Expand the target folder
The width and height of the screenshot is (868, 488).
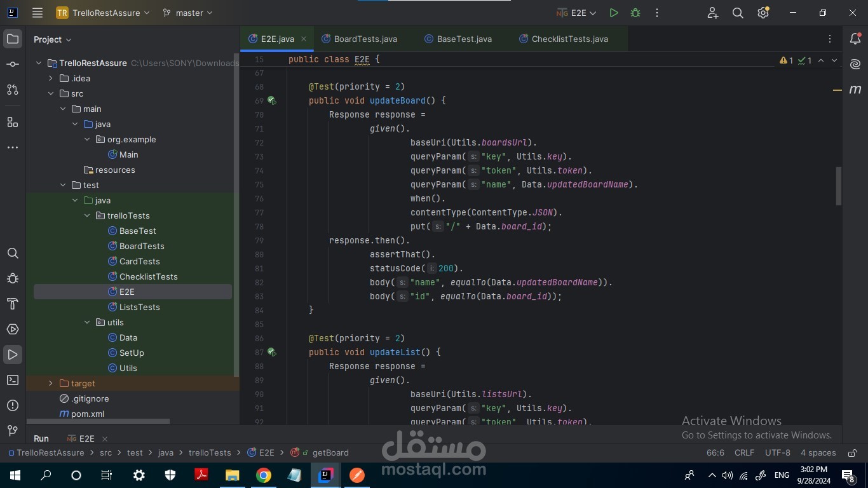pyautogui.click(x=51, y=383)
